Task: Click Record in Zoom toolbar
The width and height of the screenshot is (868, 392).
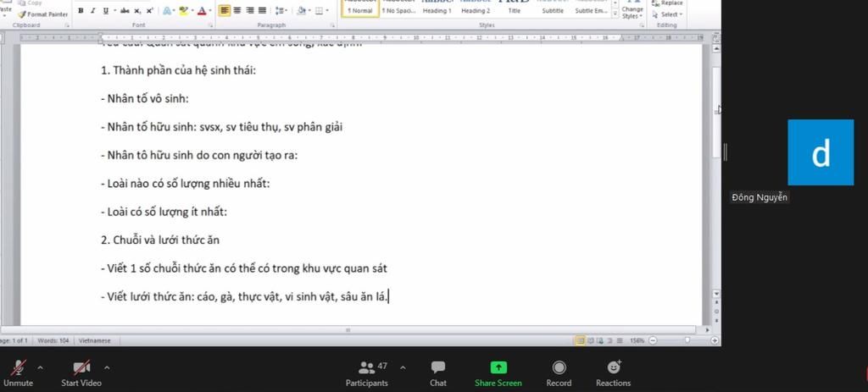Action: tap(559, 373)
